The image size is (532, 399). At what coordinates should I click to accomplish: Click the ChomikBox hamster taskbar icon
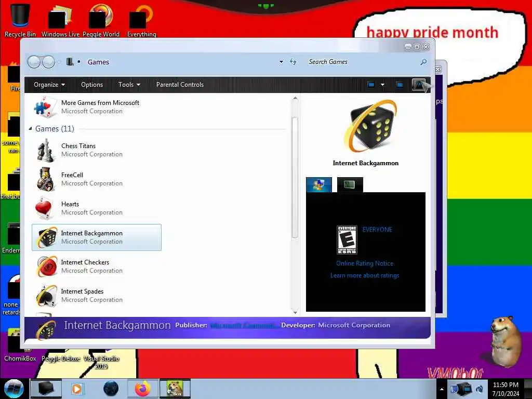[175, 389]
